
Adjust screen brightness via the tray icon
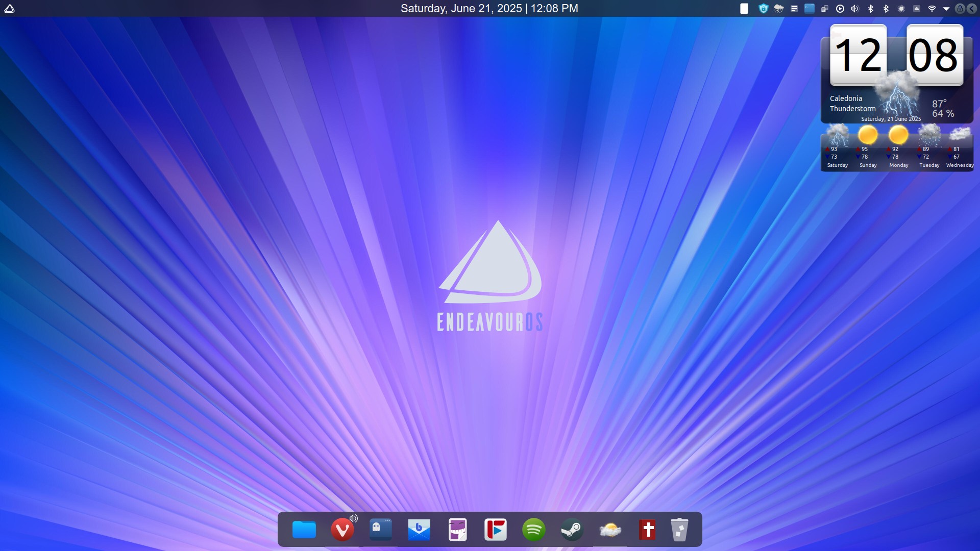pos(901,9)
